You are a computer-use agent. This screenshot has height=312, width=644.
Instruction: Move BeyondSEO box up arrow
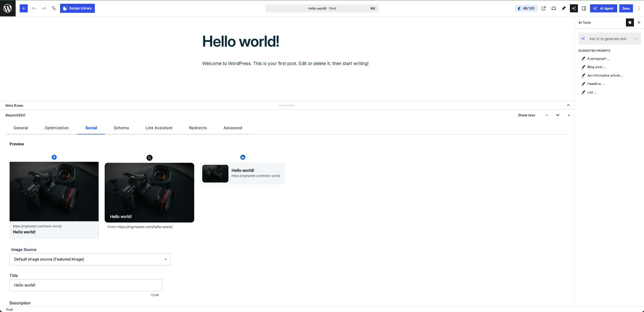pyautogui.click(x=547, y=115)
